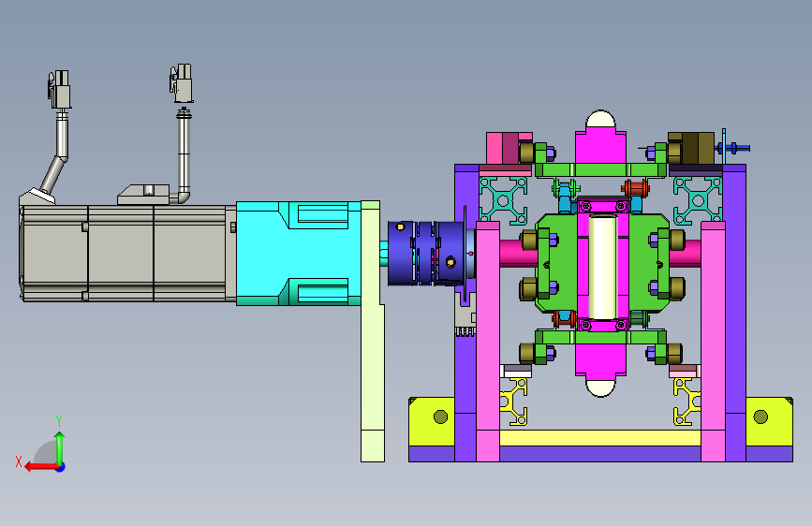Screen dimensions: 812x526
Task: Click the blue origin sphere of the triad
Action: [61, 467]
